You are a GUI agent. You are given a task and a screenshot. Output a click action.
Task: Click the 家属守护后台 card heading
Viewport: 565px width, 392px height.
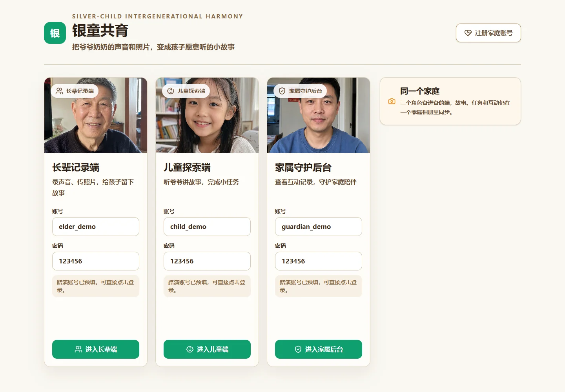[303, 167]
